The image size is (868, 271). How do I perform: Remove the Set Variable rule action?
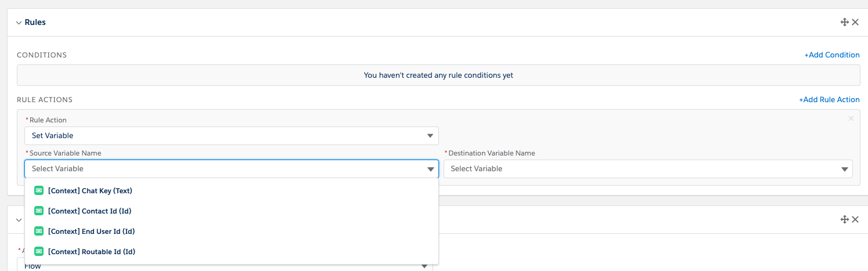[851, 118]
